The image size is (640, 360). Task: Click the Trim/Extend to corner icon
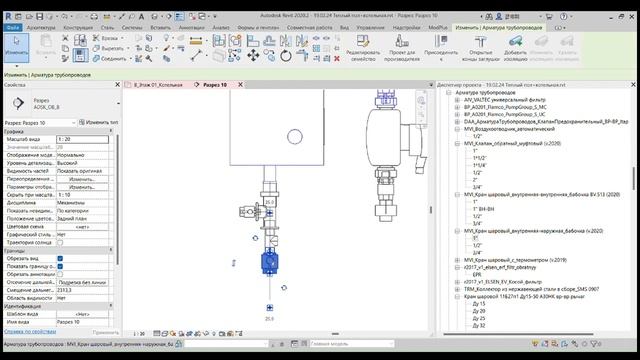(x=302, y=55)
